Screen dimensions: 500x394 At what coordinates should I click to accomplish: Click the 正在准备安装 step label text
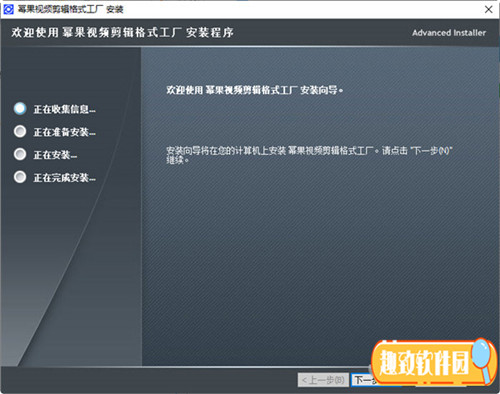64,132
